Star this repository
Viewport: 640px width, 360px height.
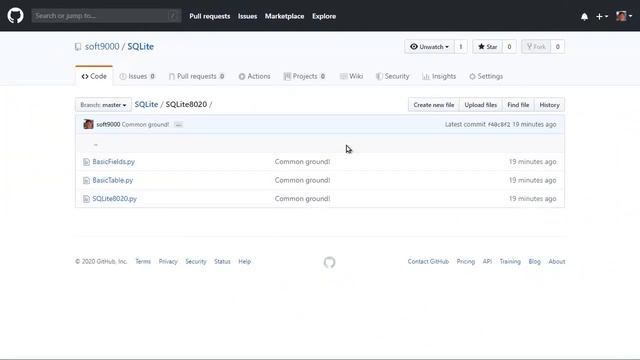click(x=487, y=47)
